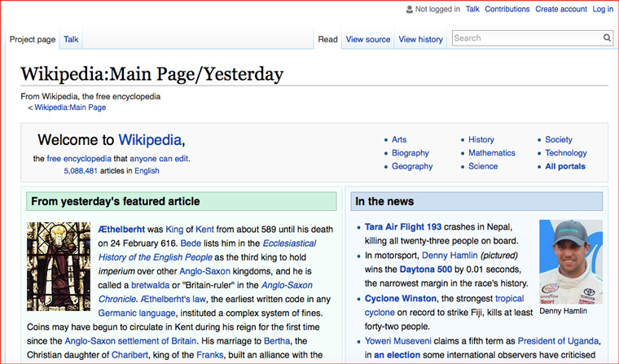Image resolution: width=619 pixels, height=364 pixels.
Task: Open the Technology portal
Action: click(566, 153)
